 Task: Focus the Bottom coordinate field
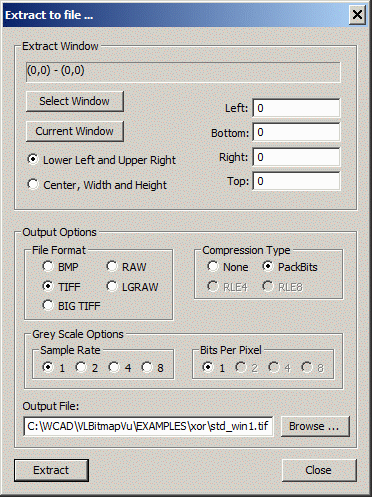tap(296, 132)
